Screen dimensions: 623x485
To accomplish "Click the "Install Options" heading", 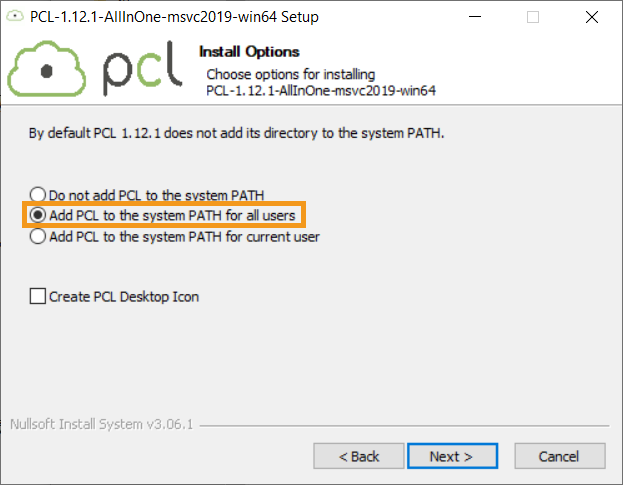I will (249, 52).
